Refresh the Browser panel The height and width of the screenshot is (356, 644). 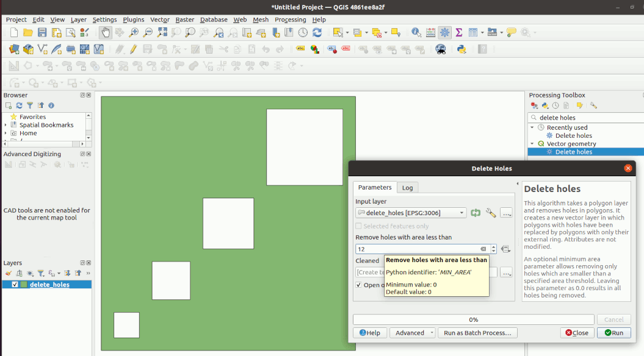(x=19, y=105)
